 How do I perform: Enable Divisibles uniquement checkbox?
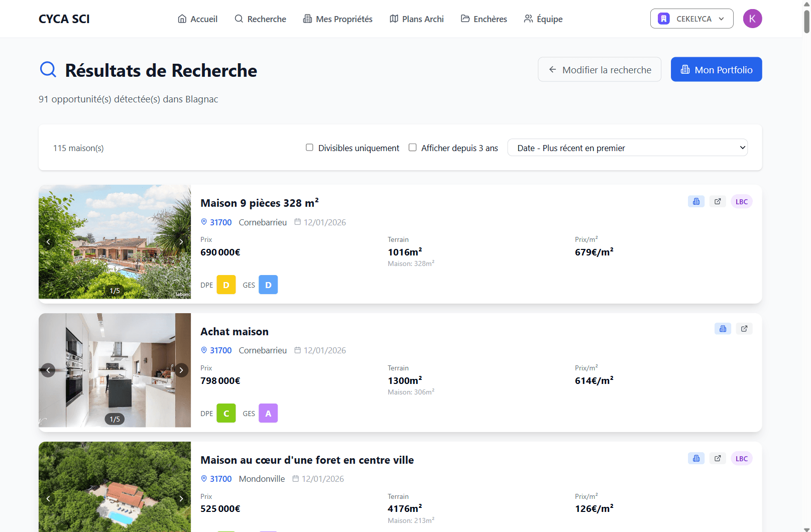[x=309, y=148]
